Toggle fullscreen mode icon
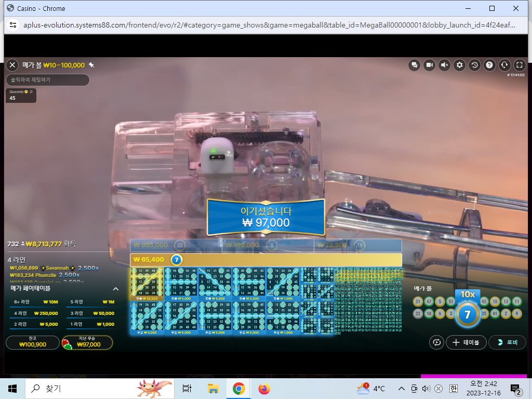The width and height of the screenshot is (532, 399). [520, 65]
